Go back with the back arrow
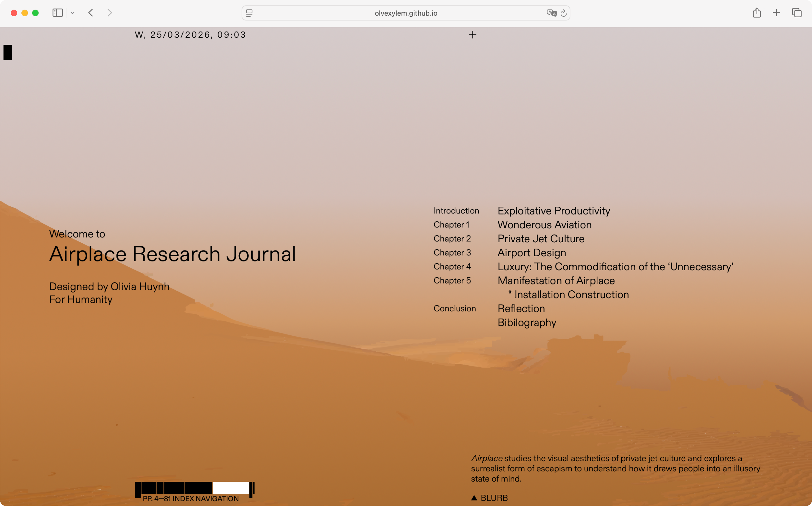 pyautogui.click(x=91, y=13)
